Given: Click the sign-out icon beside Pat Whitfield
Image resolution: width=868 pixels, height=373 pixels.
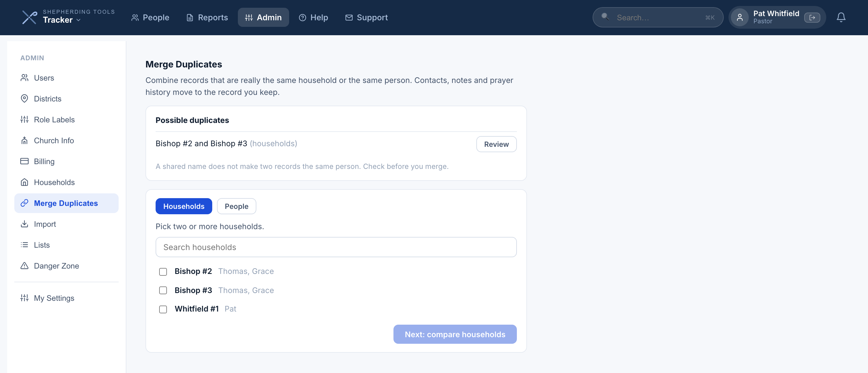Looking at the screenshot, I should 812,18.
